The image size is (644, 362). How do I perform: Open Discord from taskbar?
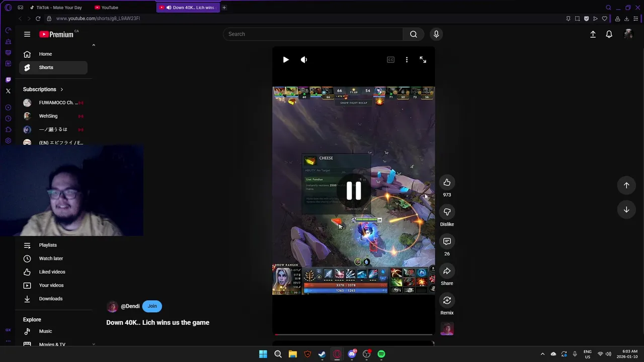[x=352, y=354]
